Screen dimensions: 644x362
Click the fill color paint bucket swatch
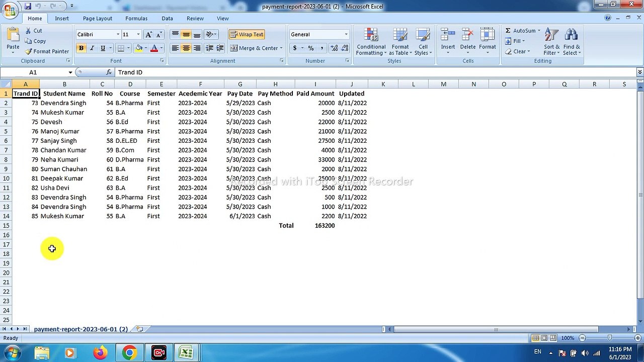pyautogui.click(x=138, y=48)
